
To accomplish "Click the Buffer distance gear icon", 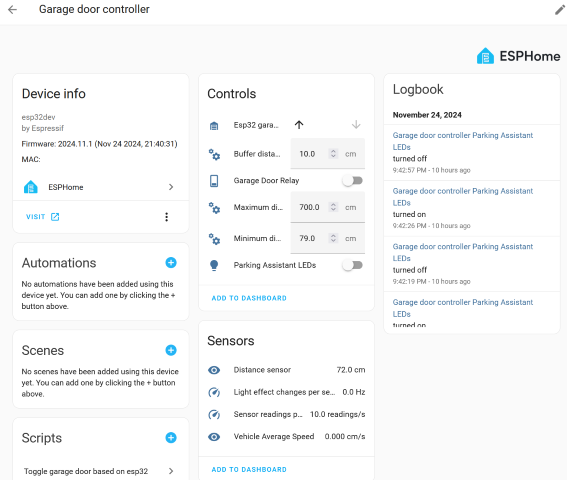I will pyautogui.click(x=214, y=154).
